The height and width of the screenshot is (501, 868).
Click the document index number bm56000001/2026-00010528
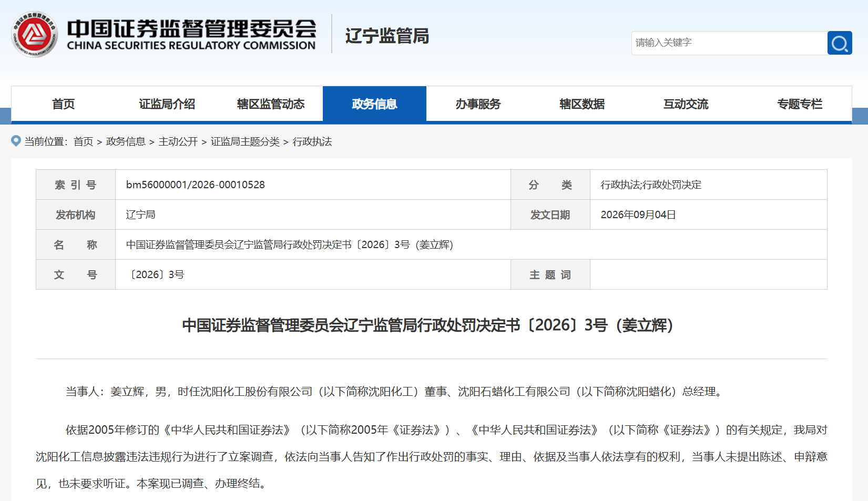[x=196, y=185]
